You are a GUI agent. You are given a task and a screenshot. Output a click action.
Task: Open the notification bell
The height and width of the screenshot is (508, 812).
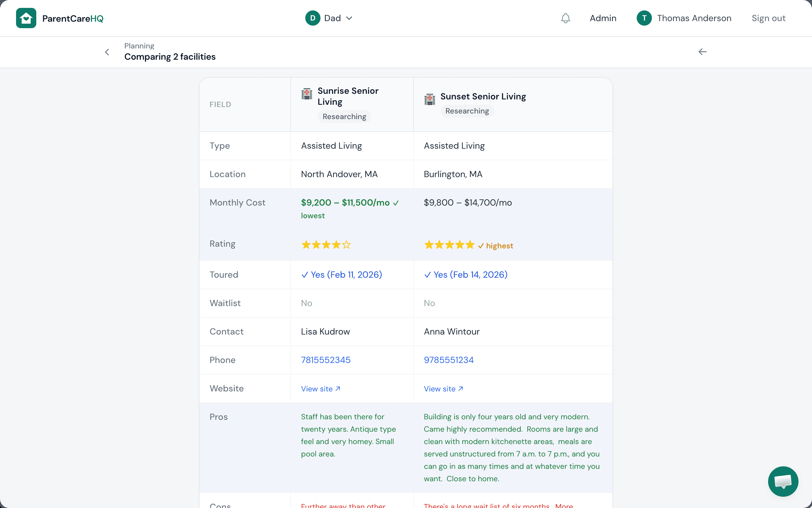tap(565, 18)
